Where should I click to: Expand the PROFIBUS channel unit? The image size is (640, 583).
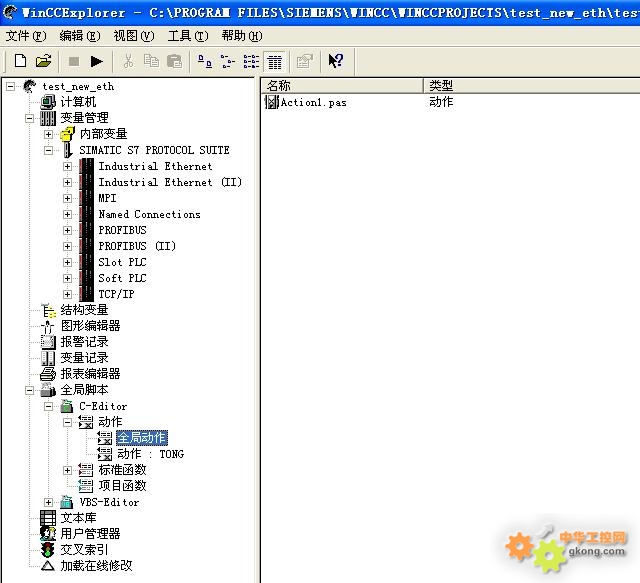point(67,230)
